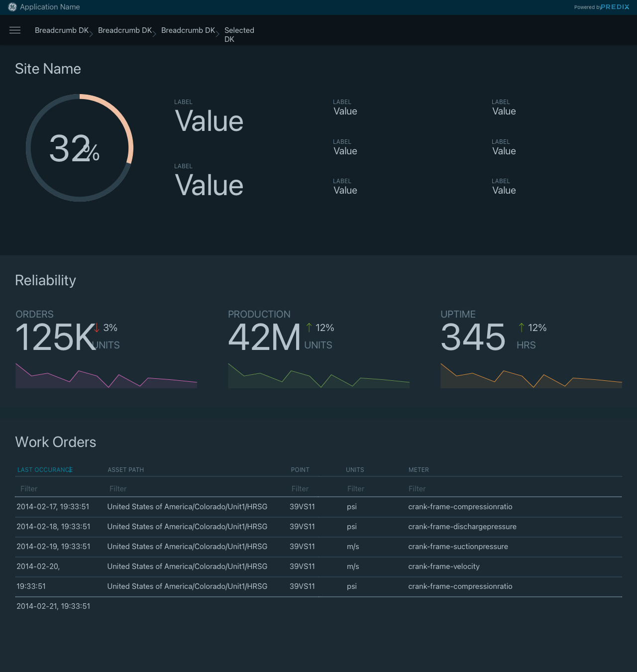Click the green up arrow in Uptime
This screenshot has height=672, width=637.
tap(522, 328)
